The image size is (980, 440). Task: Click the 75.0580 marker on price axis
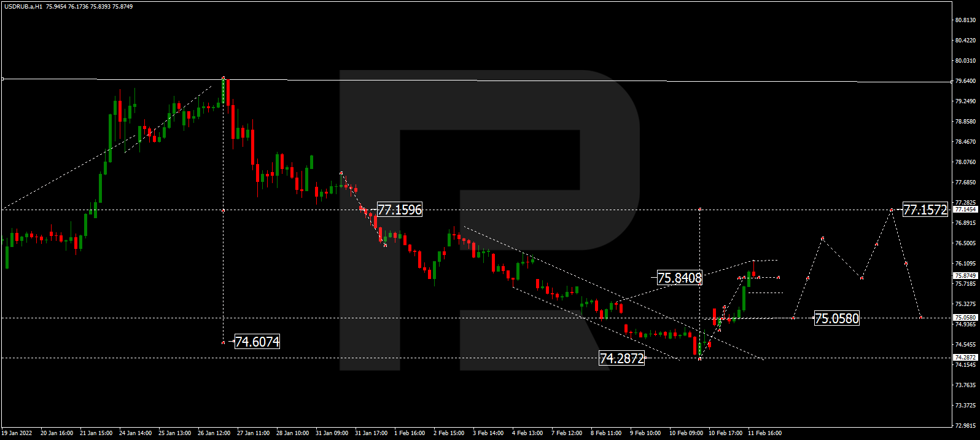coord(965,318)
